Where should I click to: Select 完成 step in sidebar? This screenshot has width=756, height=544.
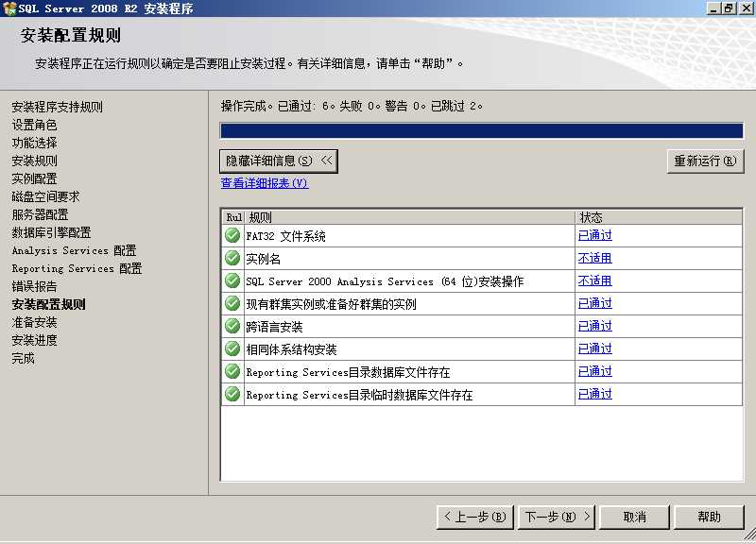pos(23,359)
